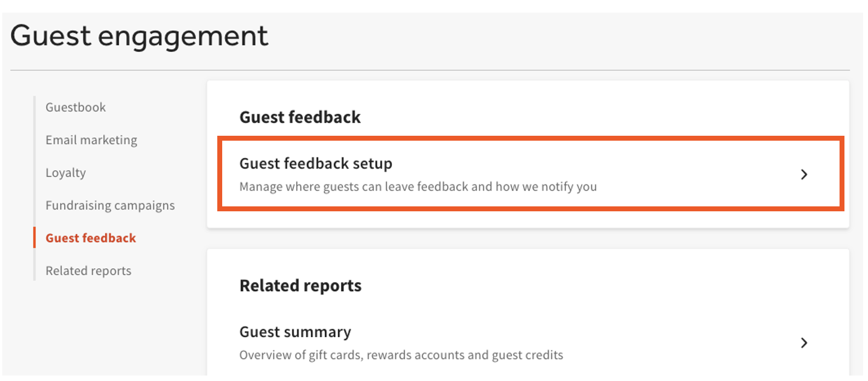This screenshot has width=868, height=381.
Task: Click the right arrow on Guest summary row
Action: [803, 343]
